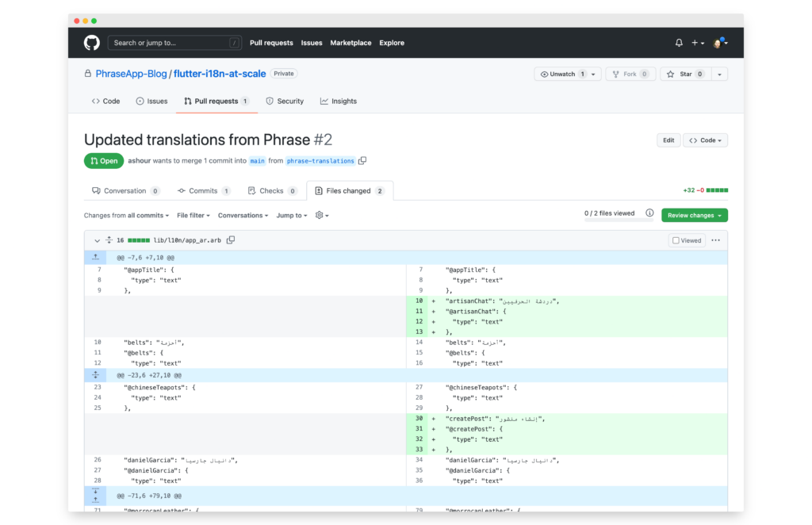Copy the phrase-translations branch name
The width and height of the screenshot is (812, 525).
pyautogui.click(x=362, y=161)
